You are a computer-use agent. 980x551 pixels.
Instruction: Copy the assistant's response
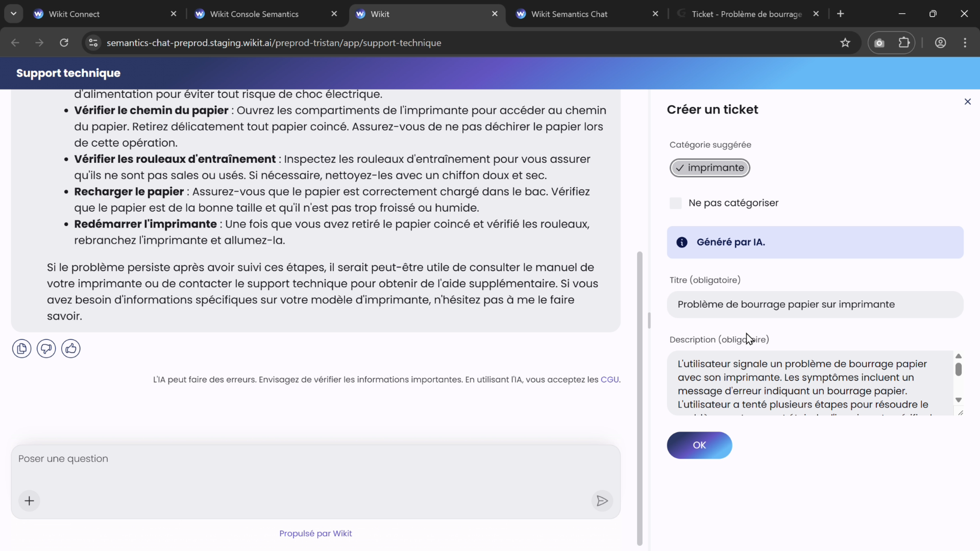coord(21,348)
